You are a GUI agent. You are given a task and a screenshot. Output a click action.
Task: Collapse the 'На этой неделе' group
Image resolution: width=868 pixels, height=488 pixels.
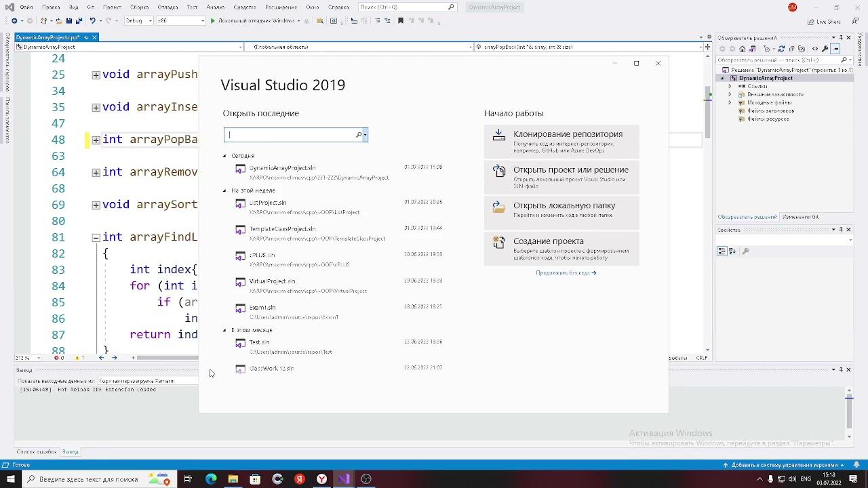[x=224, y=190]
